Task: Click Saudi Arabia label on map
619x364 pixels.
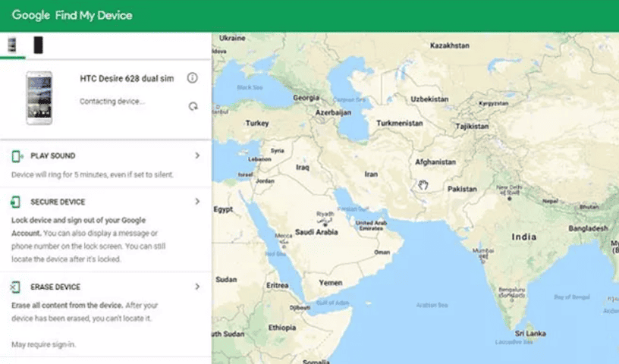Action: (316, 232)
